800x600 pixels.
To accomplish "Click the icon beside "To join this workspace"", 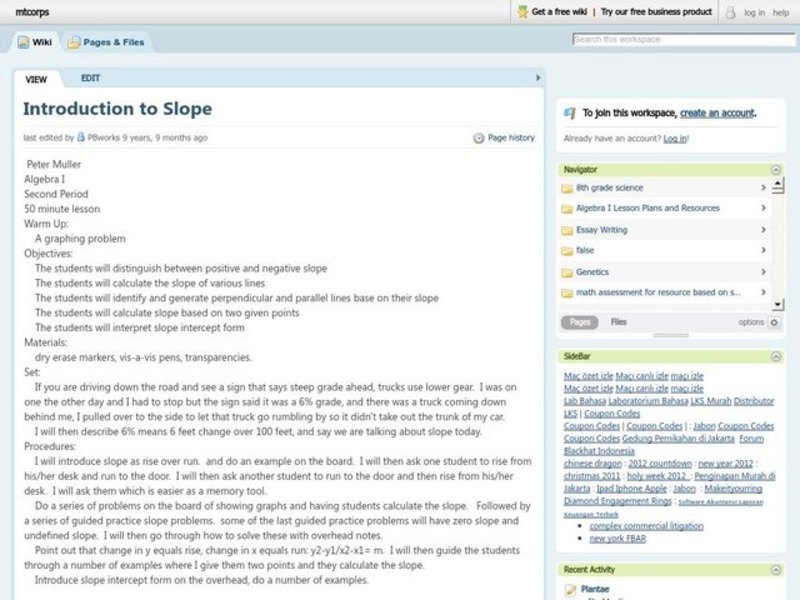I will (570, 112).
